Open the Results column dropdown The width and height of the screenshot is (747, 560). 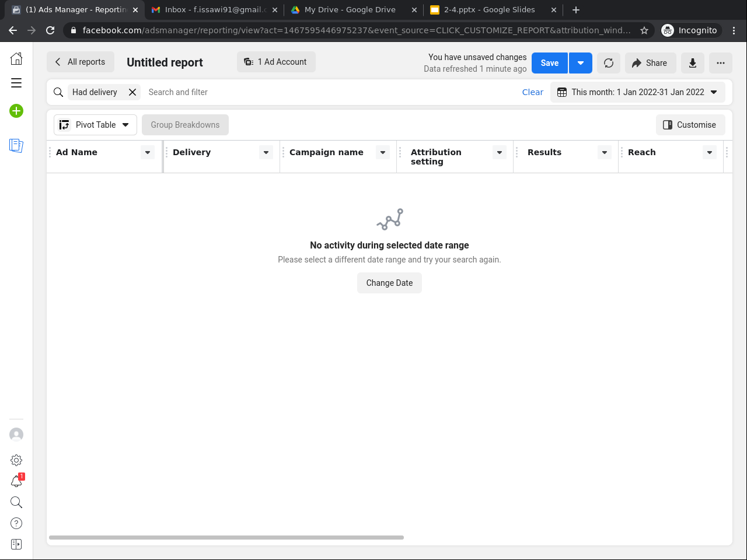(x=605, y=152)
